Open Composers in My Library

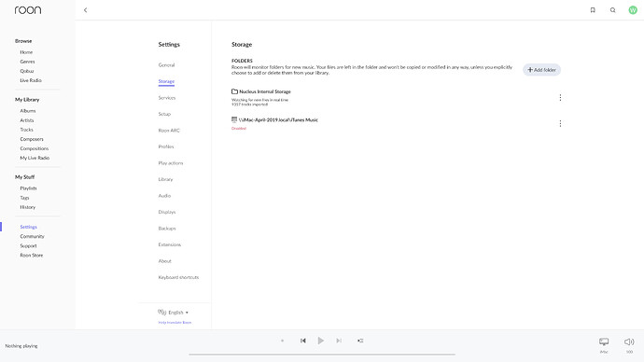[x=32, y=139]
